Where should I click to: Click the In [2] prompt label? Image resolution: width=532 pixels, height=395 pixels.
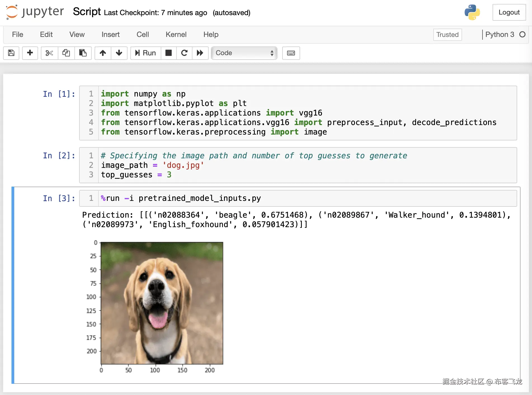(59, 156)
